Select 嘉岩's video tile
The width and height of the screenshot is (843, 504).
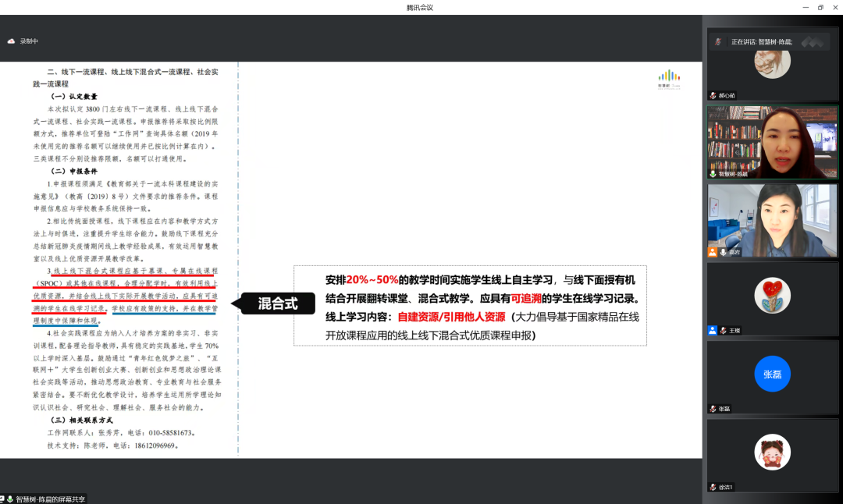[772, 218]
